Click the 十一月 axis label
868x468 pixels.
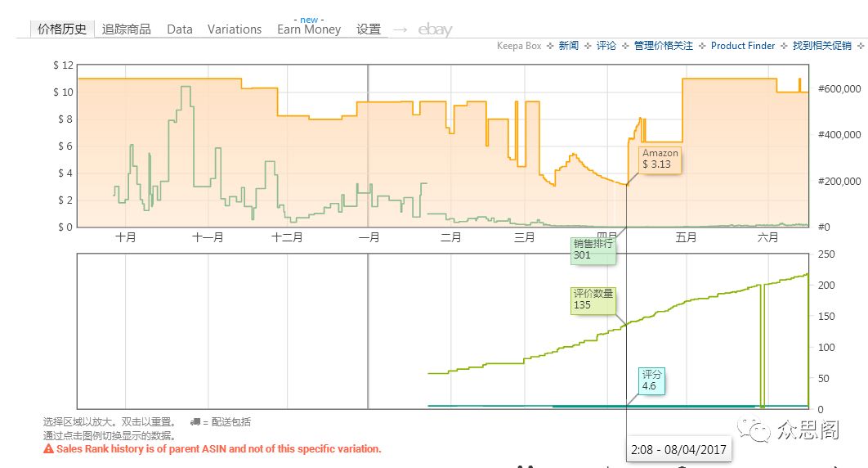208,237
